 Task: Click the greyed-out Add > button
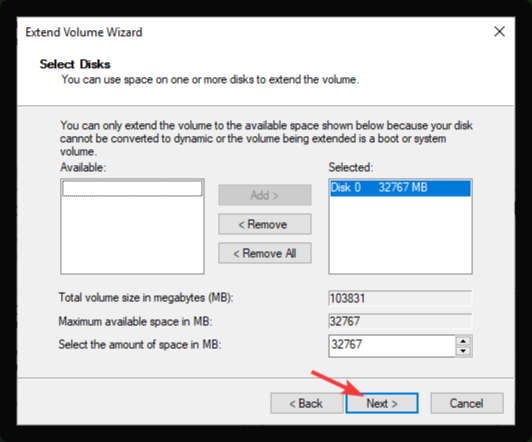click(x=265, y=195)
